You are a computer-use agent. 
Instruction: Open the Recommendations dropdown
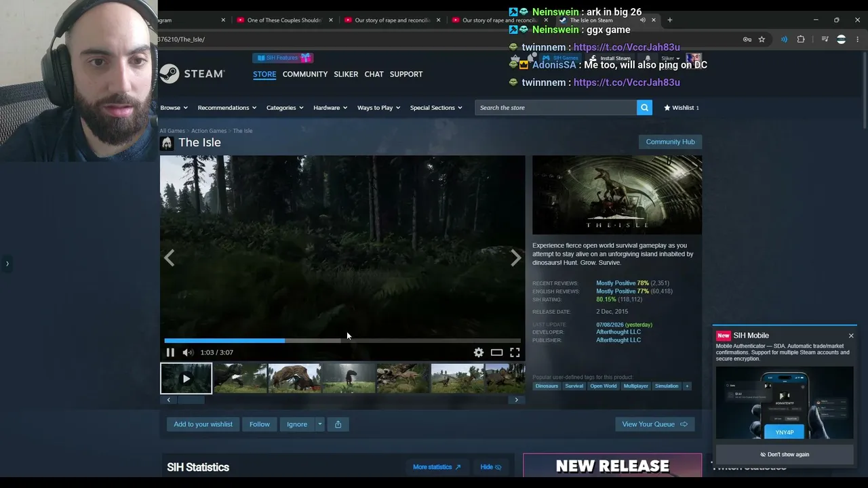pos(227,108)
